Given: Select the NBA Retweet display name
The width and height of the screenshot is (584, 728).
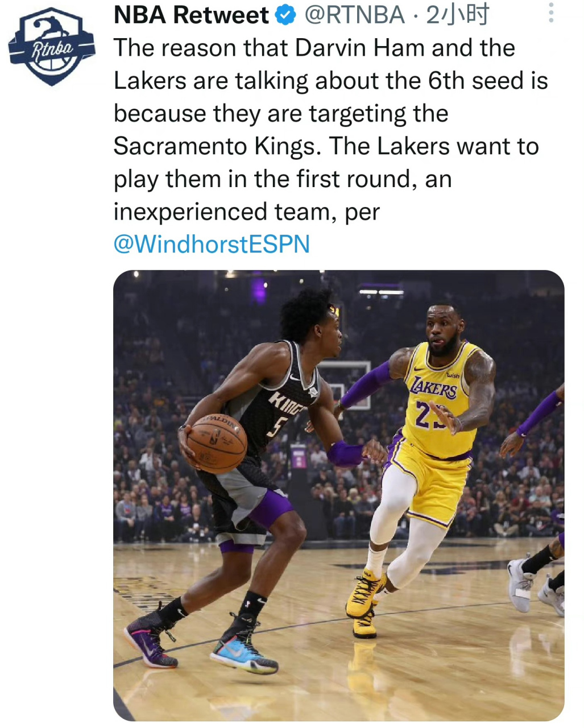Looking at the screenshot, I should pos(188,15).
